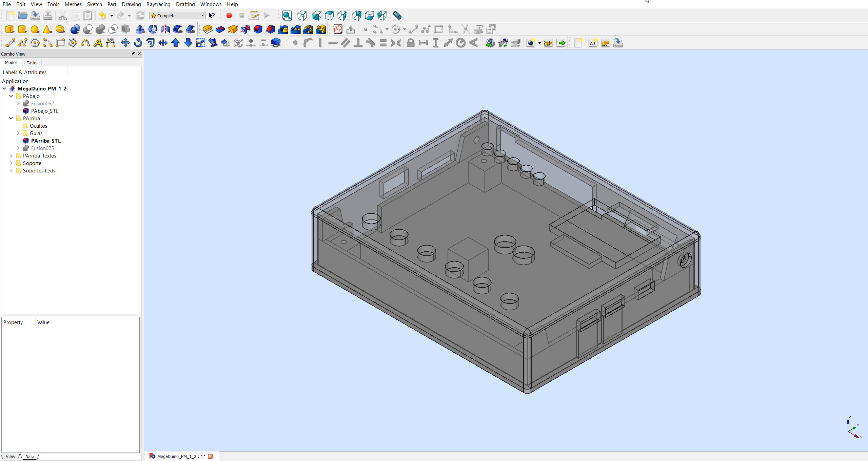Screen dimensions: 868x461
Task: Expand the PArriba_Textos item
Action: click(x=12, y=155)
